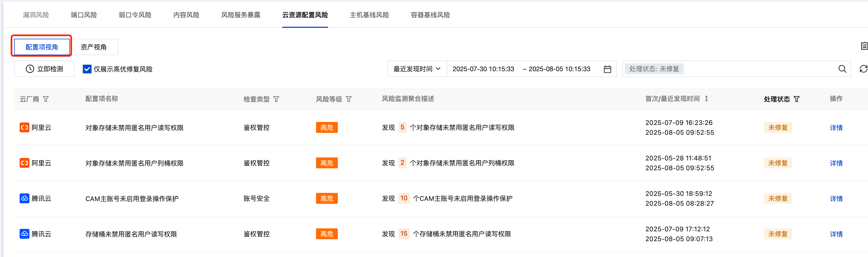Click end date 2025-08-05 10:15:33 field

[x=559, y=69]
